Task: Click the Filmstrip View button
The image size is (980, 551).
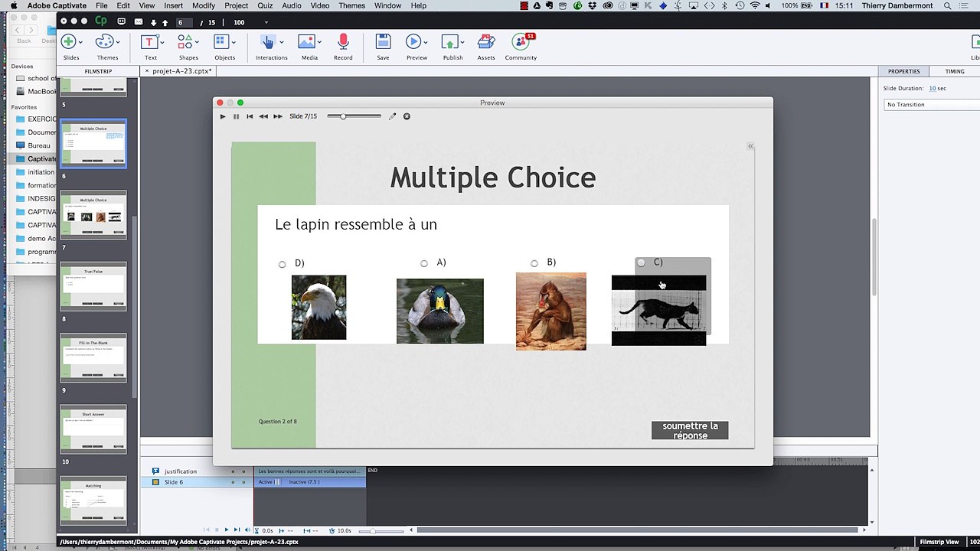Action: (939, 541)
